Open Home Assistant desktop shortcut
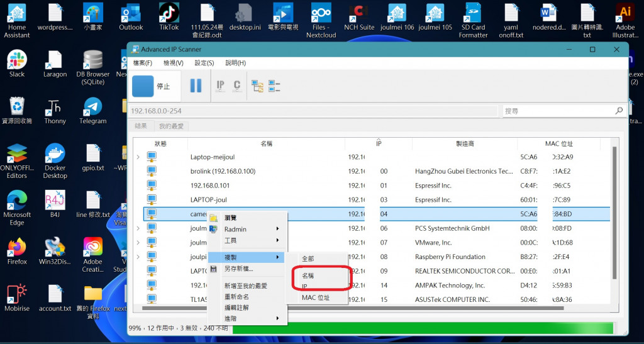This screenshot has height=344, width=644. pyautogui.click(x=17, y=21)
